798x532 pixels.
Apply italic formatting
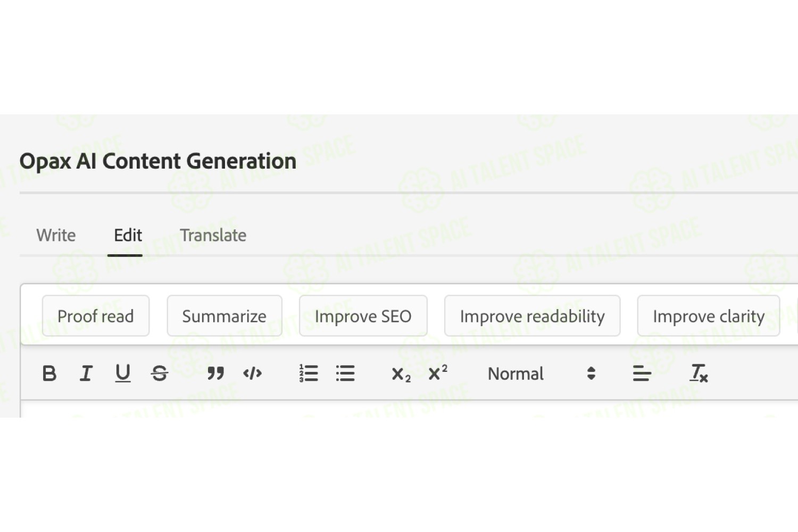click(x=86, y=373)
